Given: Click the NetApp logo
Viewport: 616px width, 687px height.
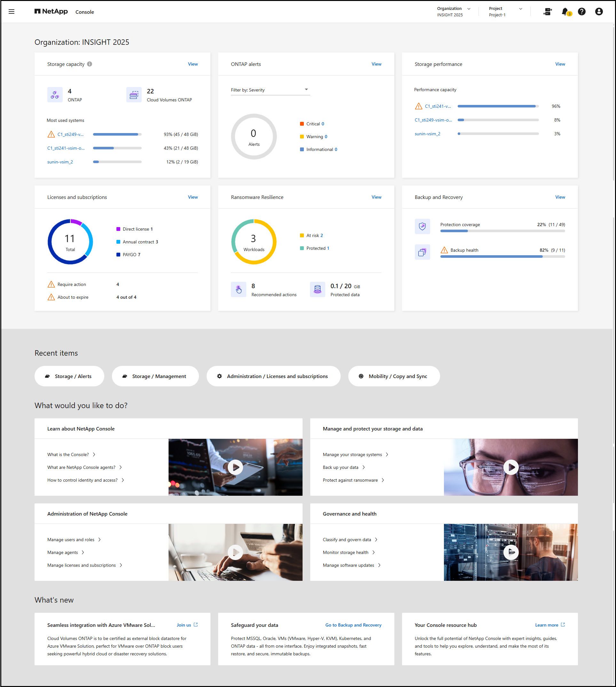Looking at the screenshot, I should [51, 11].
